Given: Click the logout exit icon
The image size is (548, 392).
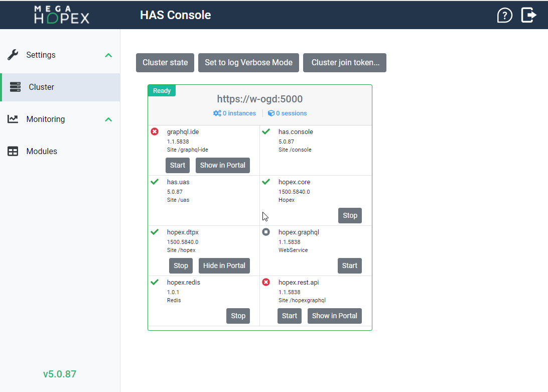Looking at the screenshot, I should click(x=529, y=15).
